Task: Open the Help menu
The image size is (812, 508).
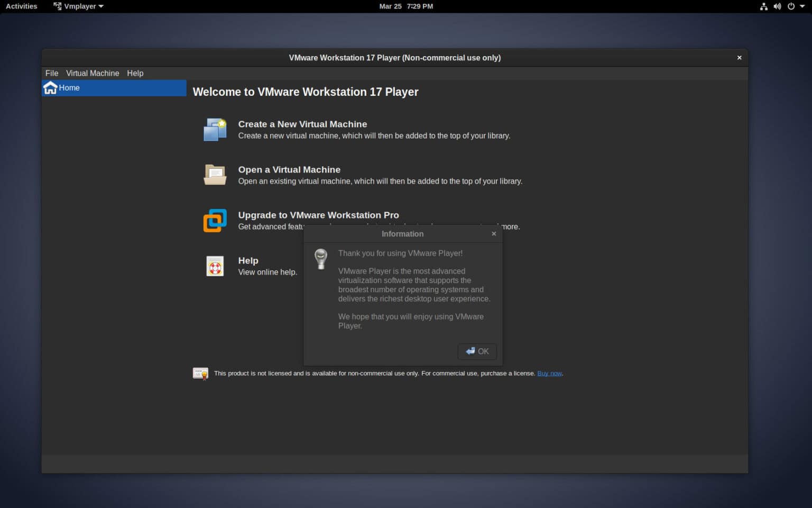Action: tap(135, 73)
